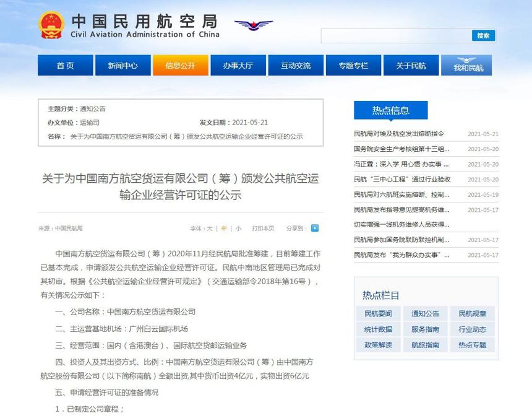Open the 首页 home tab

(65, 65)
